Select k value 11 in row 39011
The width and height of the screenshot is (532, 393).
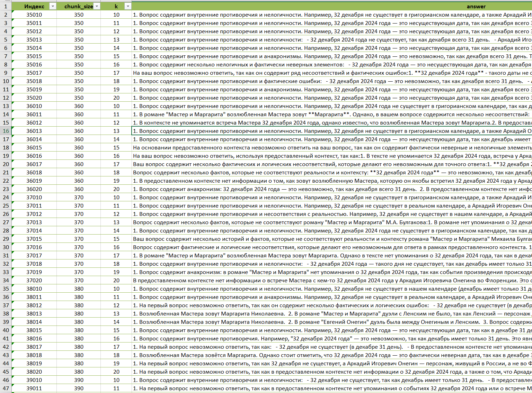(116, 388)
